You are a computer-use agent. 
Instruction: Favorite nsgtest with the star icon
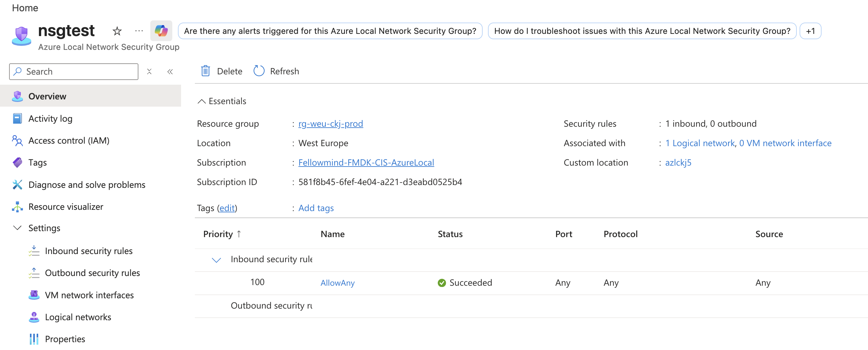(117, 31)
